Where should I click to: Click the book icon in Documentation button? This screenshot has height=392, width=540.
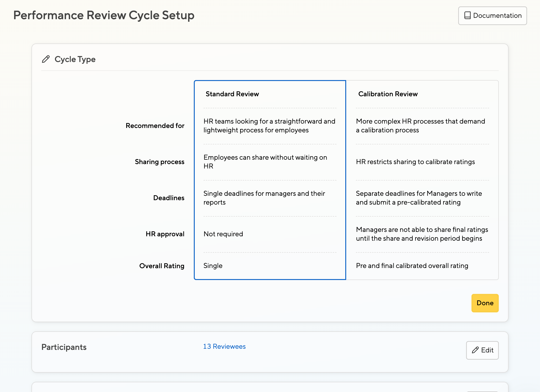click(x=467, y=16)
